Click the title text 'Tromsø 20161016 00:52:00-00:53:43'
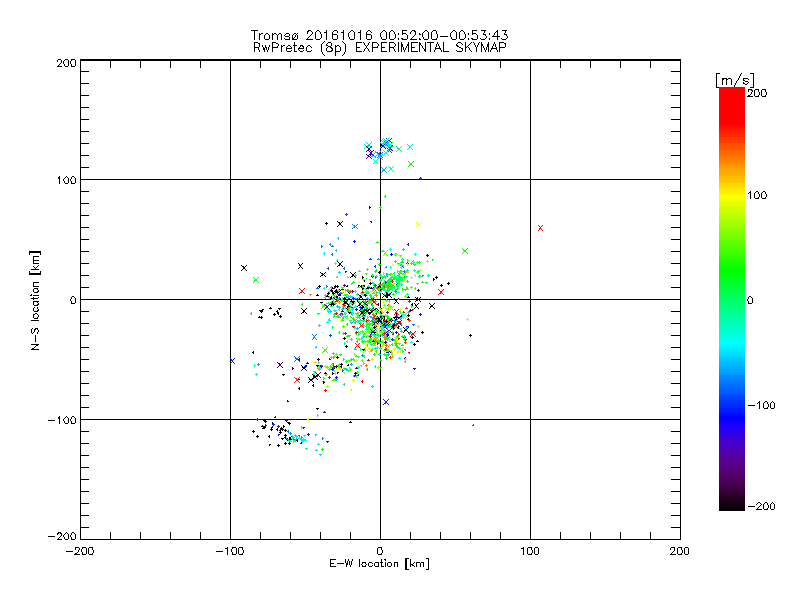The image size is (800, 600). pyautogui.click(x=379, y=35)
